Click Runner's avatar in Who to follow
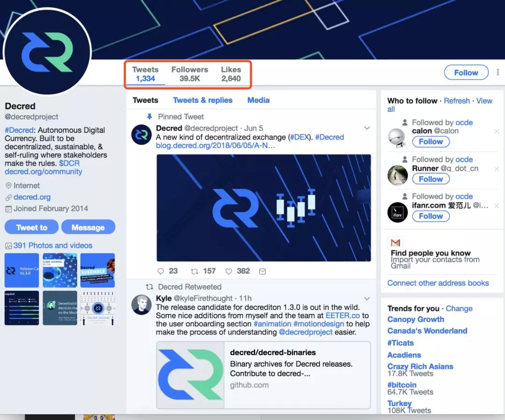Viewport: 505px width, 420px height. 397,175
